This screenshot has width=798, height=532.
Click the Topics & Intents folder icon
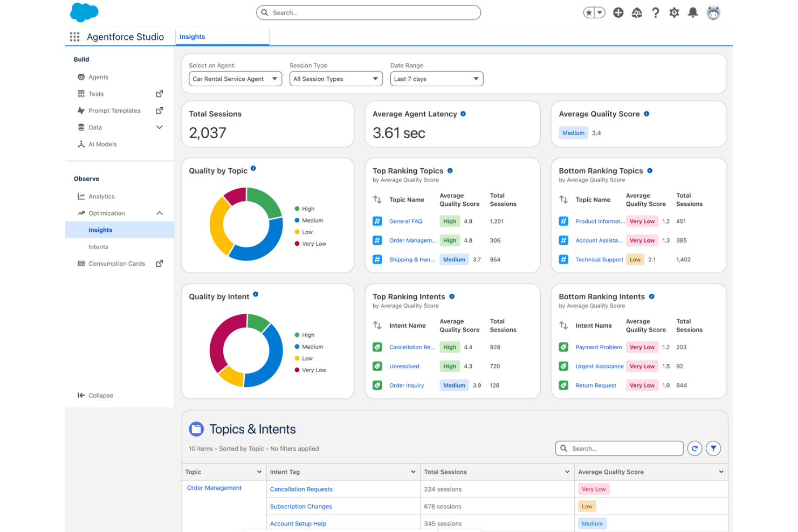pyautogui.click(x=196, y=429)
